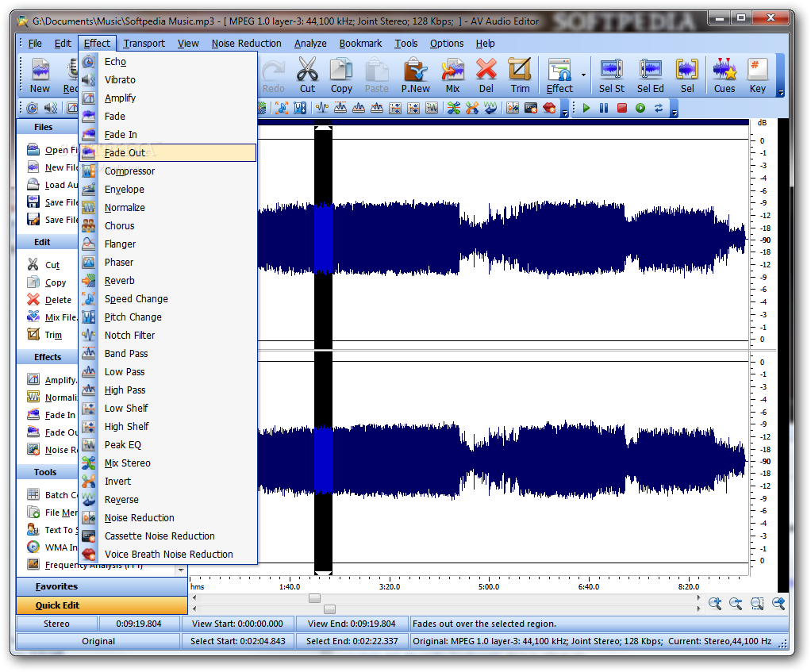Open the Effect toolbar dropdown arrow
This screenshot has width=811, height=672.
click(583, 75)
